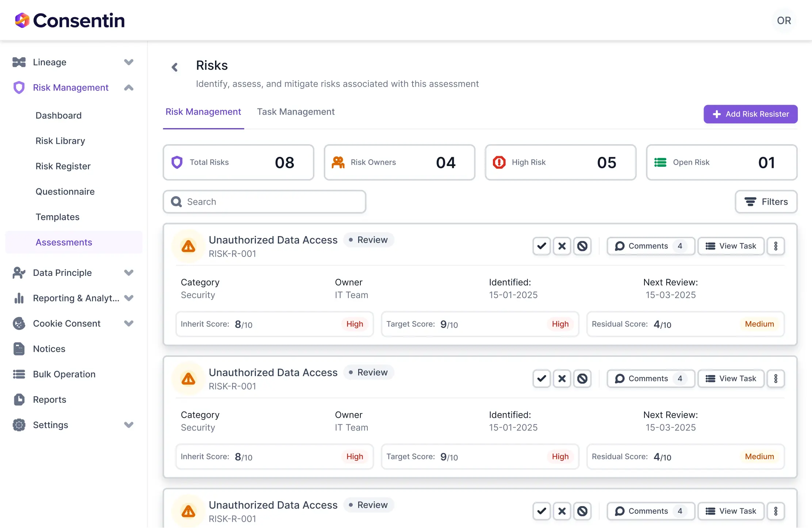Viewport: 812px width, 528px height.
Task: Click the Consentin logo
Action: coord(69,20)
